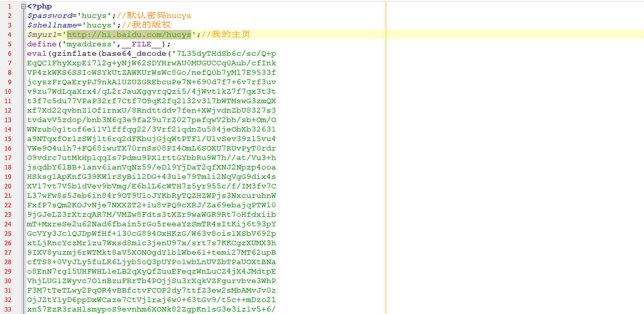Click code line beginning HSksg1ApKnfG39KWlrSy
644x314 pixels.
[152, 177]
